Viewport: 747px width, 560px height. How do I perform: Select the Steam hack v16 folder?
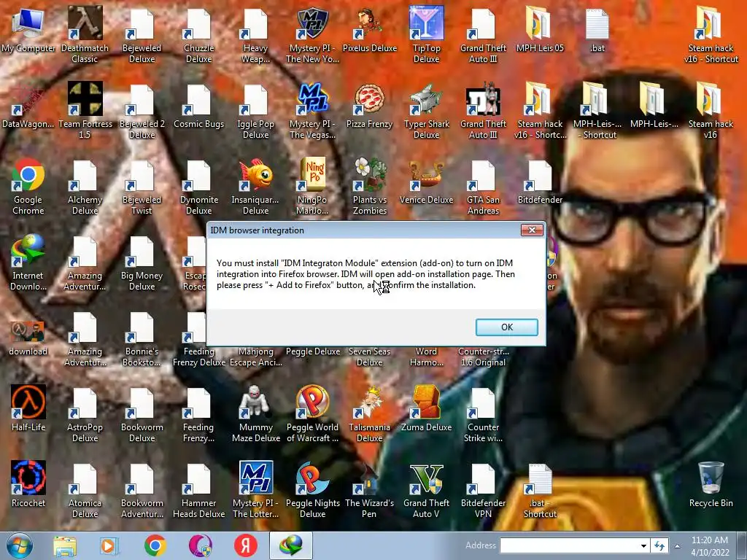point(711,111)
